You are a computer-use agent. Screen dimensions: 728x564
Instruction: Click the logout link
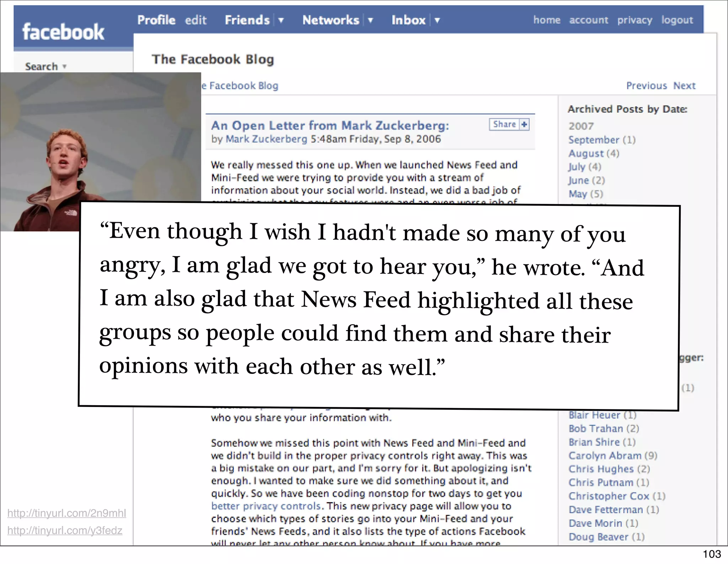[677, 20]
